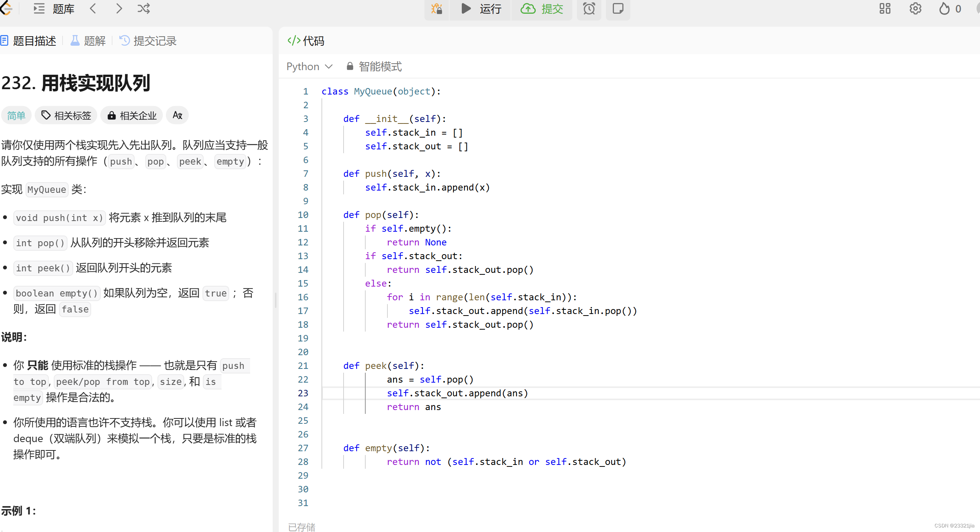This screenshot has width=980, height=532.
Task: Click 'def __init__(self):' on line 3
Action: [x=395, y=119]
